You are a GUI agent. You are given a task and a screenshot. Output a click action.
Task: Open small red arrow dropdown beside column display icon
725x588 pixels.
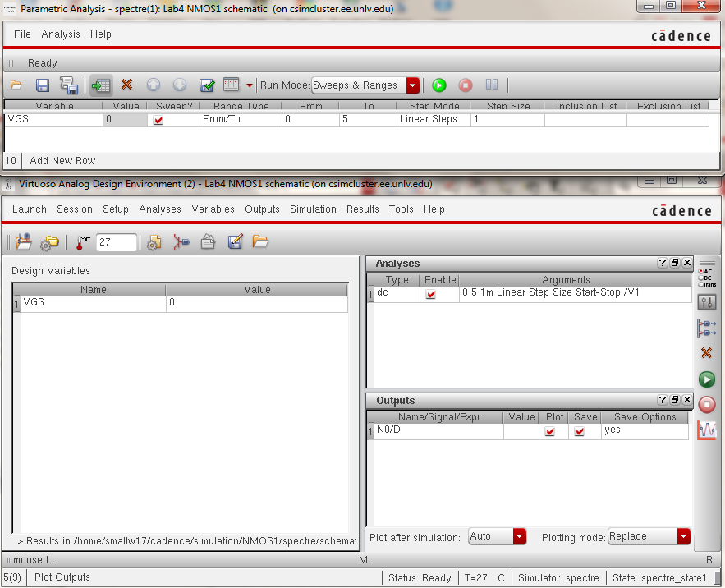250,85
